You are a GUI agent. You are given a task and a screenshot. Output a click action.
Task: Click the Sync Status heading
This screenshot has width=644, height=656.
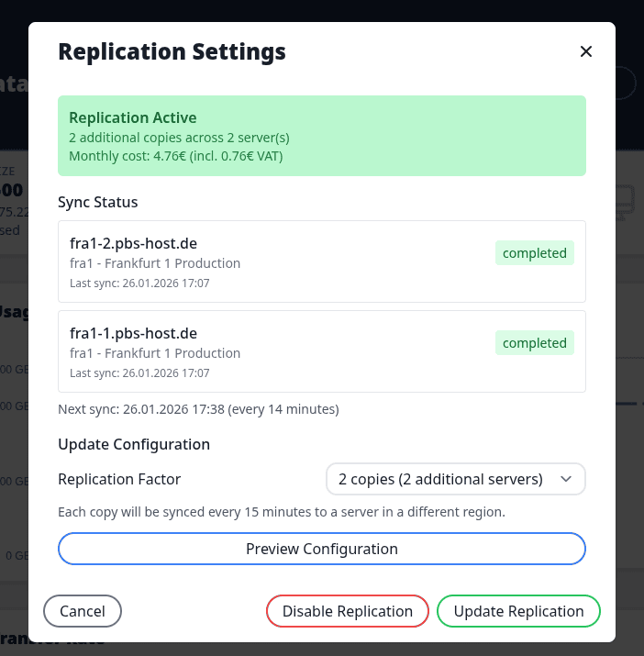[98, 202]
